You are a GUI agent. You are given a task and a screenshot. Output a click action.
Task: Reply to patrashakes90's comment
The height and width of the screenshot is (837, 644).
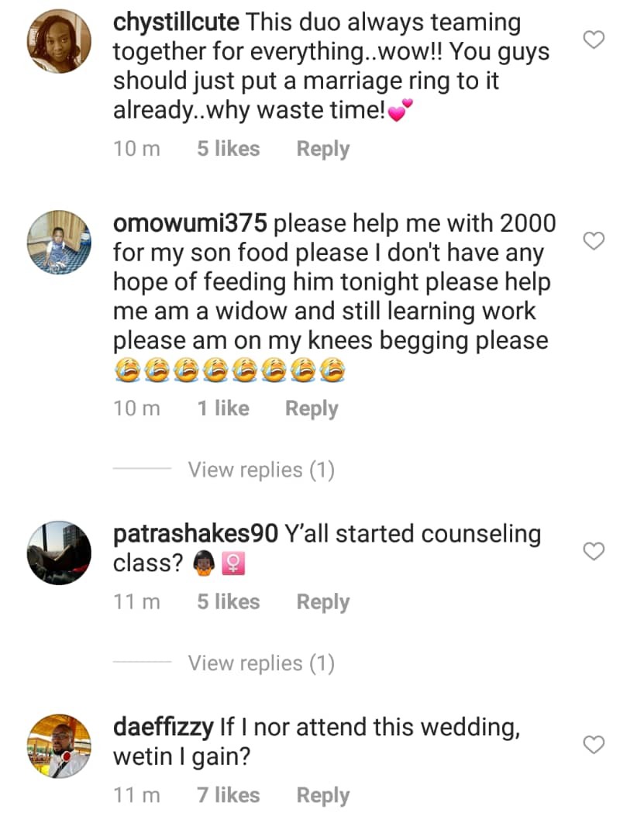coord(322,601)
